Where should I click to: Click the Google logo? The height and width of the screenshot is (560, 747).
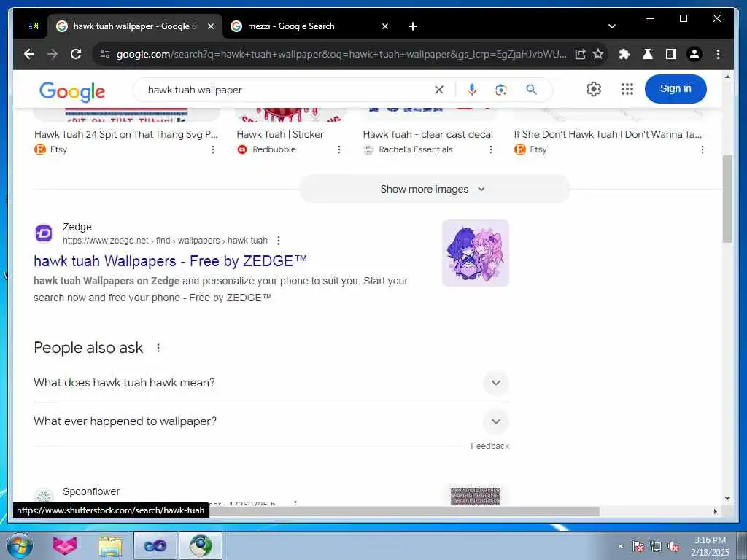[72, 91]
